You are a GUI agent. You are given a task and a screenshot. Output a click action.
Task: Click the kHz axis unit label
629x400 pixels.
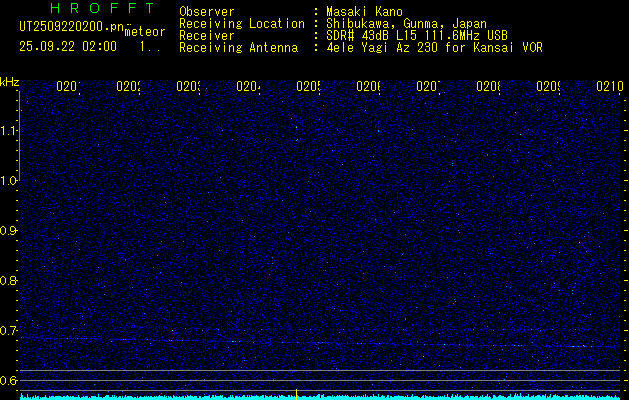pyautogui.click(x=9, y=80)
